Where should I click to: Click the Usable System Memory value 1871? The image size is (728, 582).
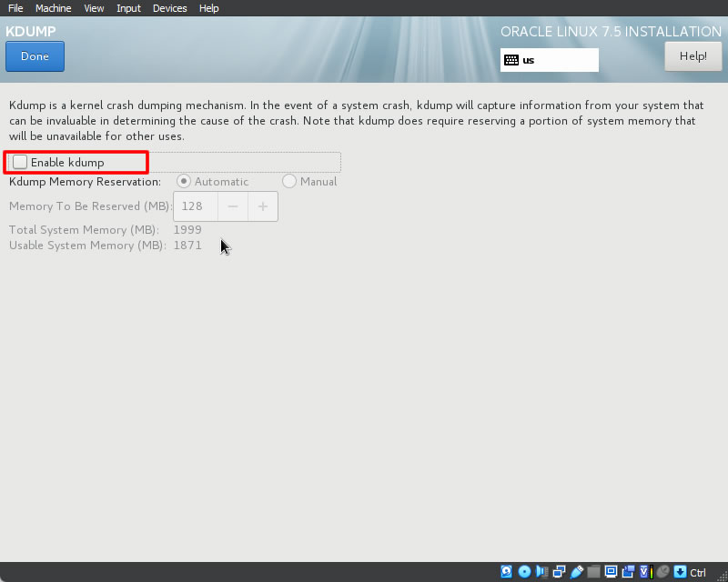point(187,245)
